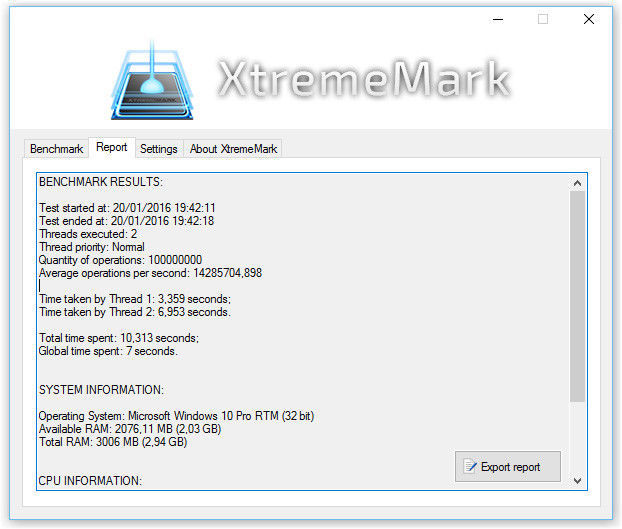
Task: Click the XtremeMark title banner text
Action: tap(364, 79)
